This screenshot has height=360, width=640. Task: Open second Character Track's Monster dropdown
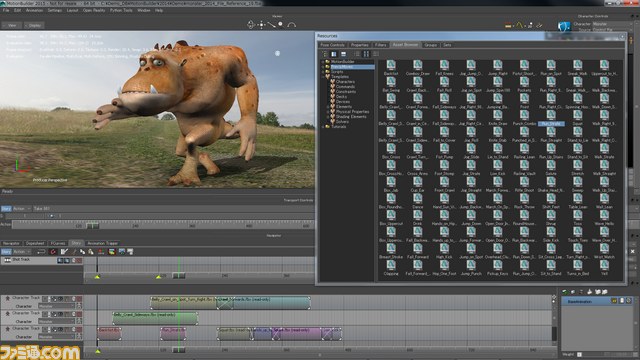[x=57, y=322]
